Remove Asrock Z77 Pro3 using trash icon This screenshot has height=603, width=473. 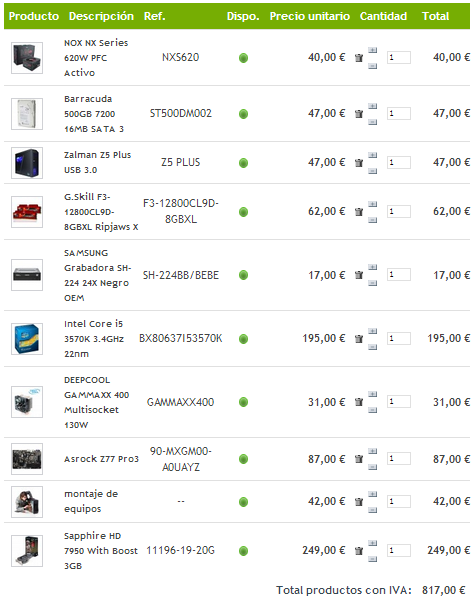(x=359, y=459)
